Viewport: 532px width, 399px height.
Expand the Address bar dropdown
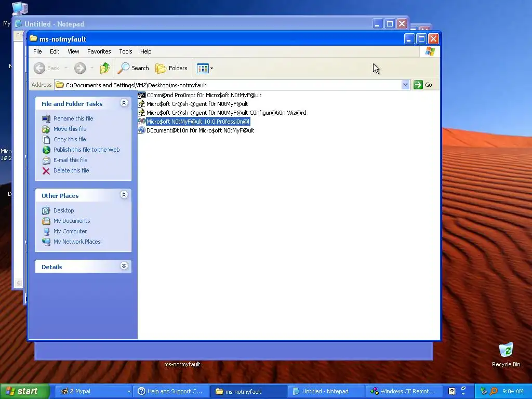(x=405, y=85)
